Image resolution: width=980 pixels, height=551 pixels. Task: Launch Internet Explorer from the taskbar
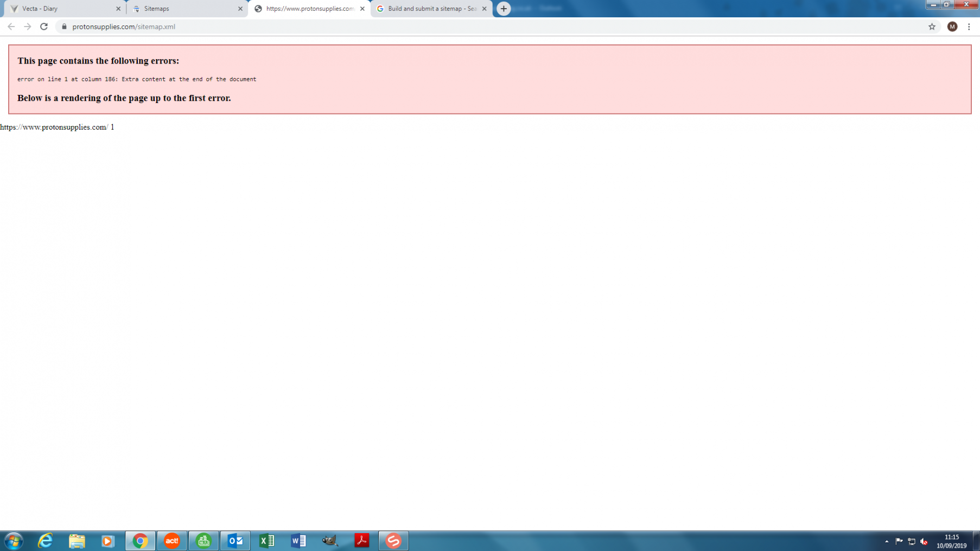click(45, 541)
